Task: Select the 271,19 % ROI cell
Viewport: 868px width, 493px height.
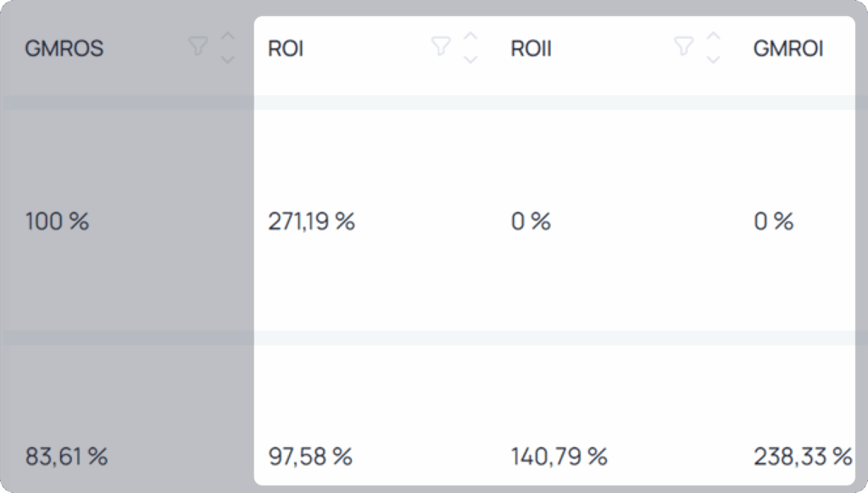Action: pos(312,221)
